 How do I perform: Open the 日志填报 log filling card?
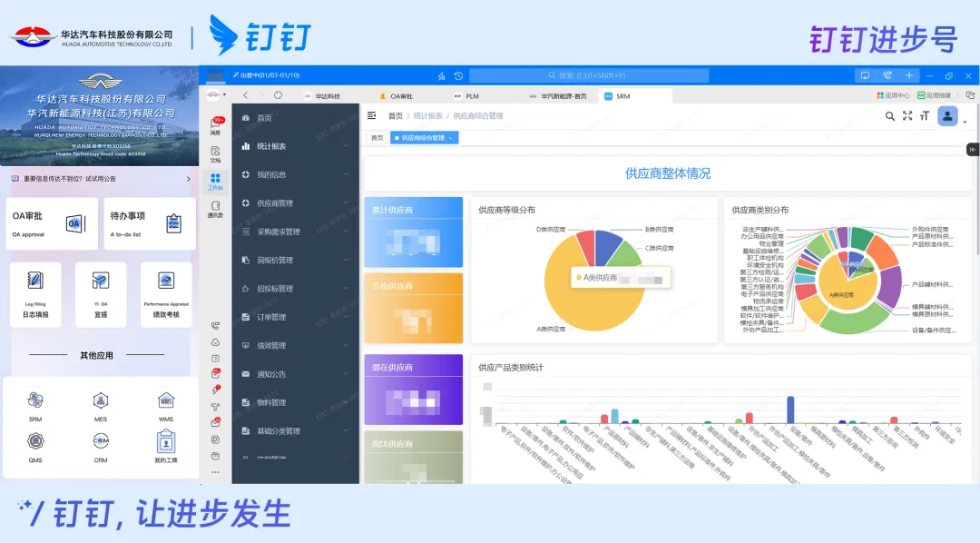(35, 294)
